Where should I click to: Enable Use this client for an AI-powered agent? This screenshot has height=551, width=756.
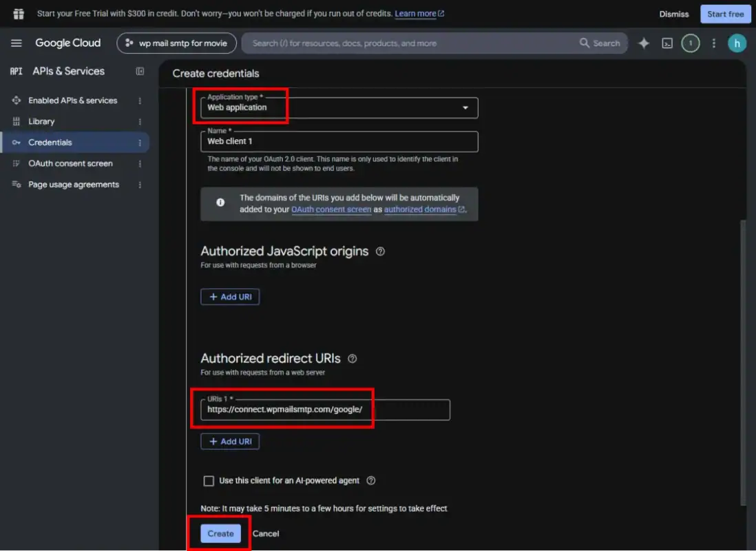[x=209, y=481]
